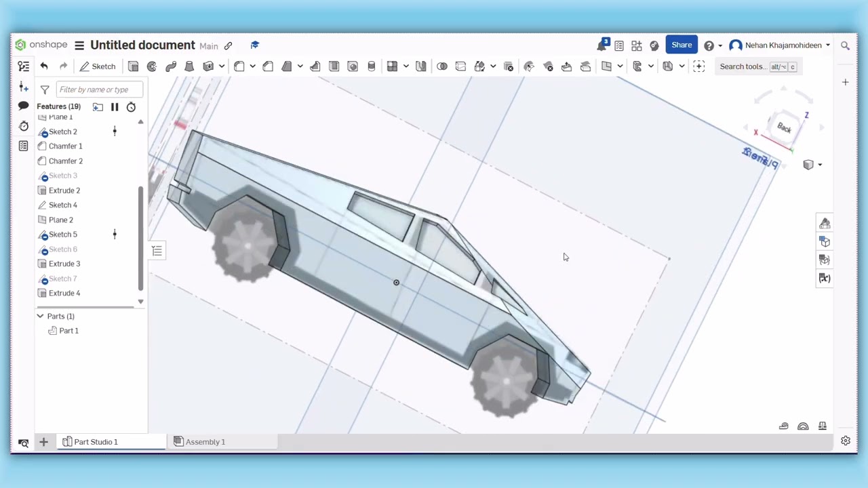This screenshot has height=488, width=868.
Task: Toggle visibility of Sketch 5
Action: click(x=115, y=234)
